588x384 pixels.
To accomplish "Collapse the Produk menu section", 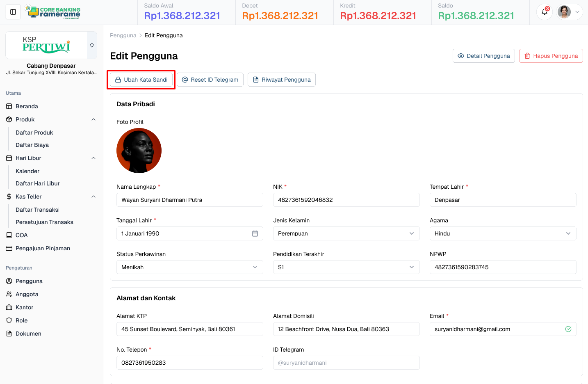I will (93, 119).
